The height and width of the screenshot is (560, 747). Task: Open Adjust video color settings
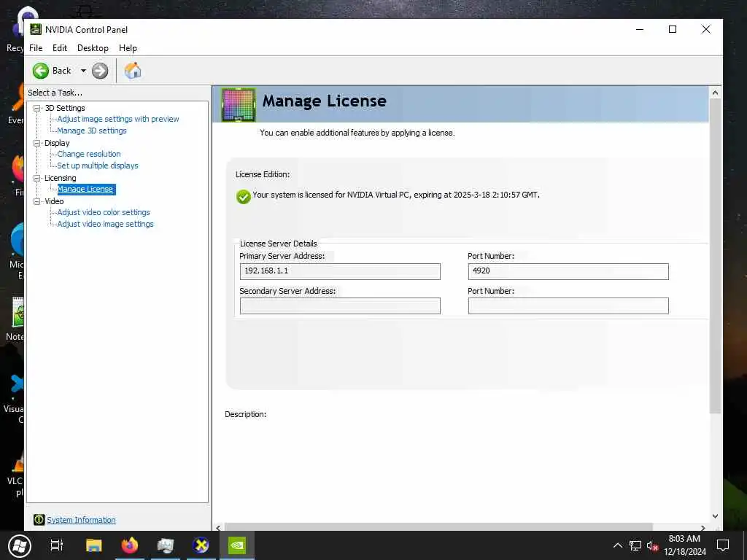click(x=104, y=212)
